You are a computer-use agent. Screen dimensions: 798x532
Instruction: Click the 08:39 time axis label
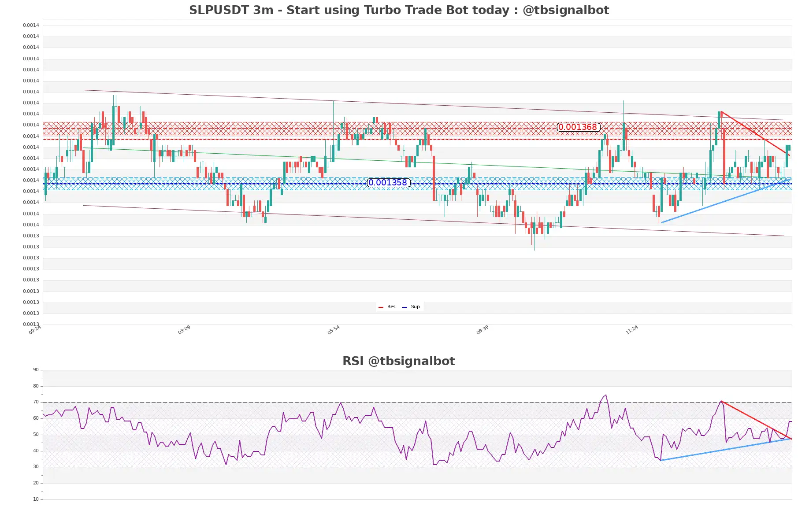tap(483, 330)
